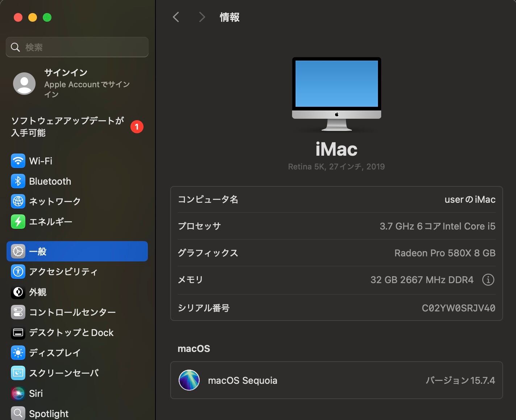This screenshot has width=516, height=420.
Task: Select 一般 in the sidebar
Action: pos(77,251)
